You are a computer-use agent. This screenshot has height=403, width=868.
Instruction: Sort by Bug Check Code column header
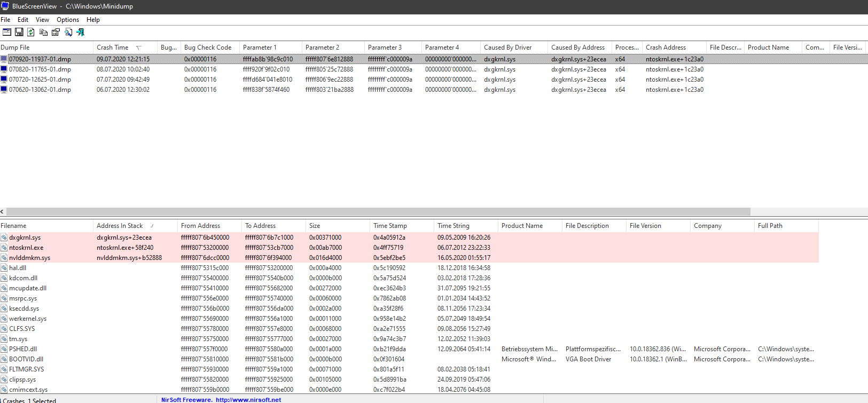pyautogui.click(x=210, y=48)
